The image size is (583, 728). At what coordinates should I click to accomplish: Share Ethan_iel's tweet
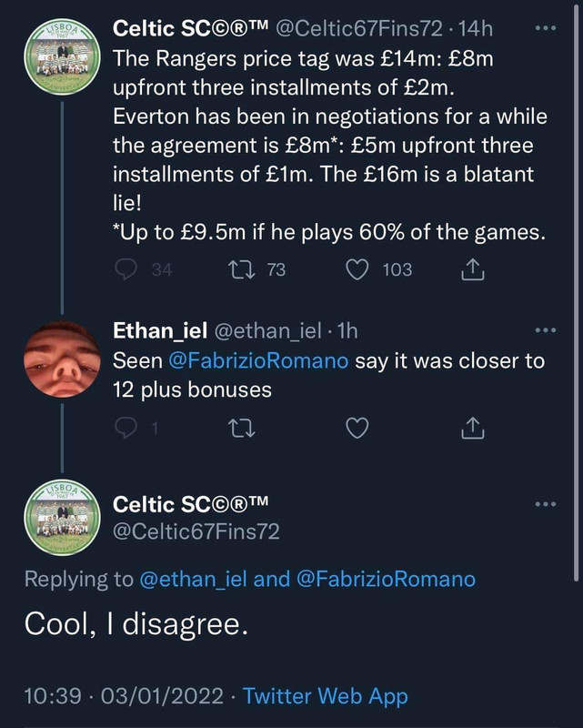(x=473, y=429)
